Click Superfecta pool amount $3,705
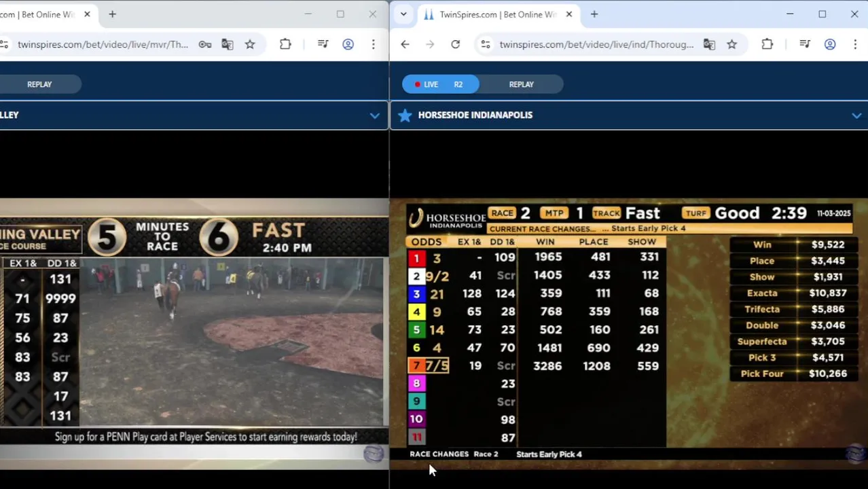 pyautogui.click(x=827, y=342)
